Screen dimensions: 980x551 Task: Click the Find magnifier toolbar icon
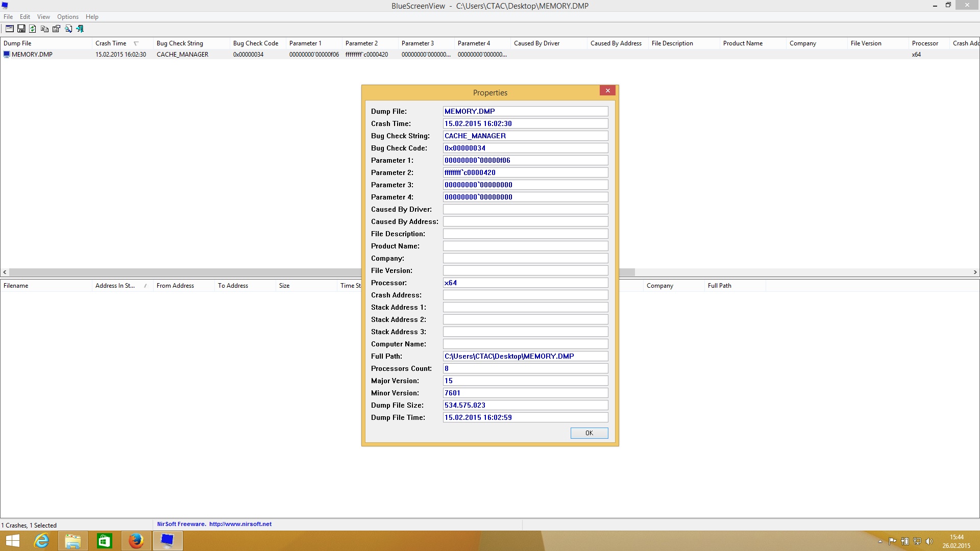click(68, 29)
